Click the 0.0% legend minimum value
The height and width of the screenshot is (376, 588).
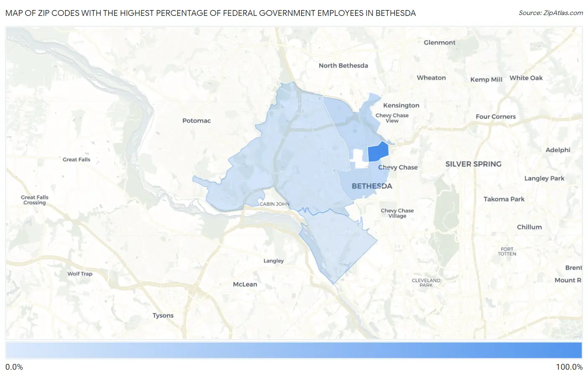(x=14, y=367)
